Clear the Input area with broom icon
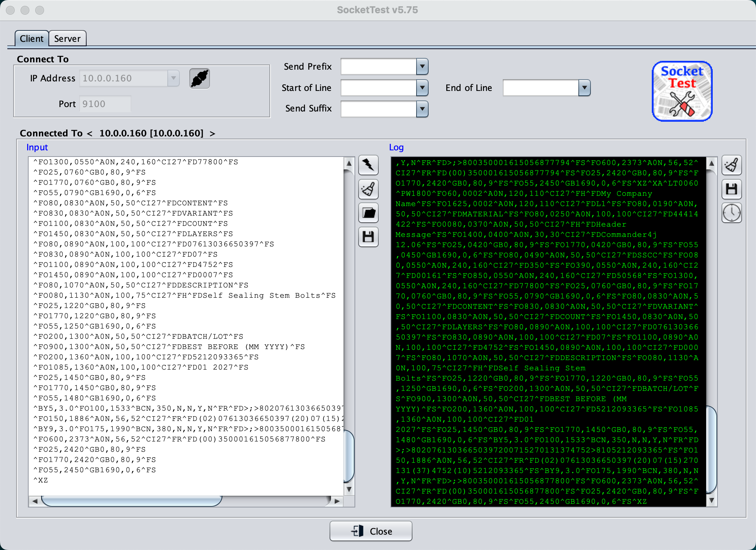 (x=368, y=189)
